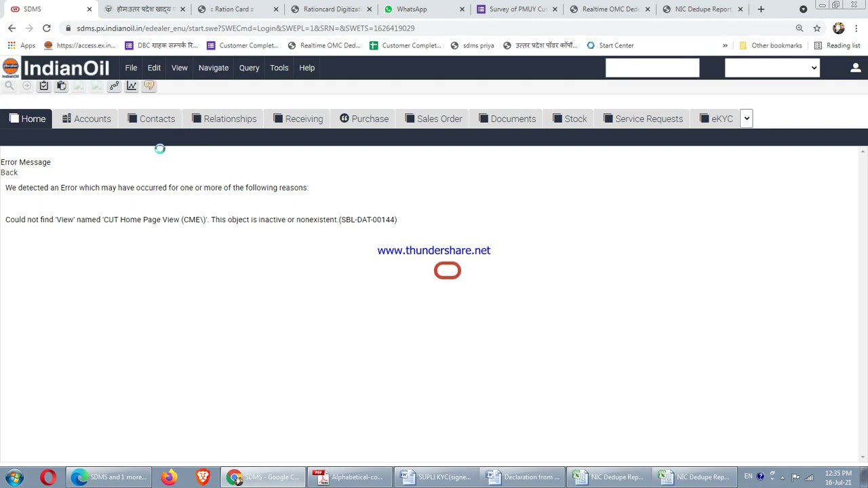
Task: Bookmark this page with star icon
Action: (x=817, y=28)
